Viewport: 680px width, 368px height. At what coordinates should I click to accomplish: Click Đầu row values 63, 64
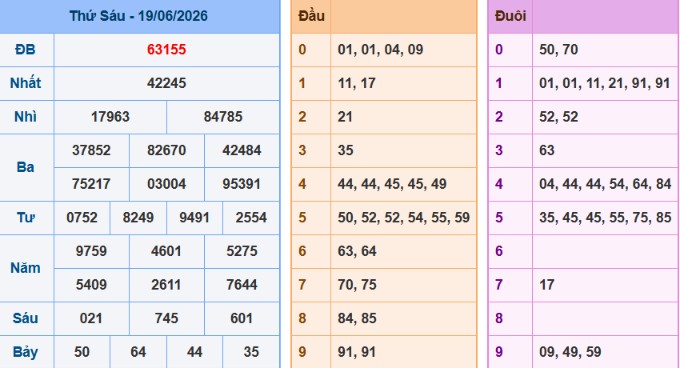coord(357,251)
